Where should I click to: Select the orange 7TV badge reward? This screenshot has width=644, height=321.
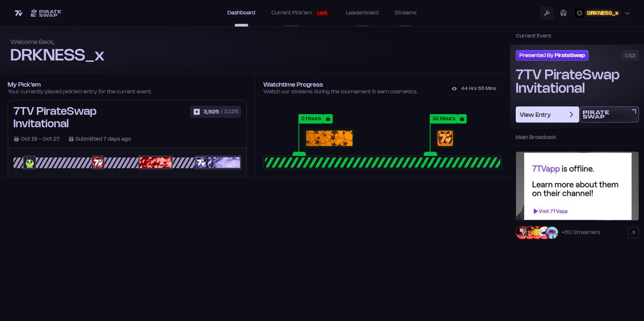(x=445, y=138)
